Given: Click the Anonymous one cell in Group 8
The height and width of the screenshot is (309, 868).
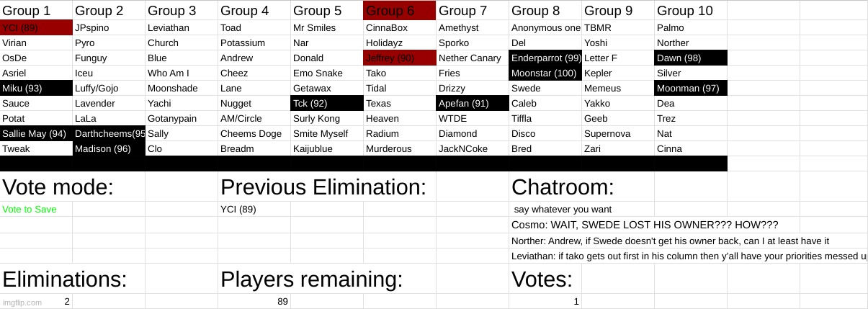Looking at the screenshot, I should (545, 28).
